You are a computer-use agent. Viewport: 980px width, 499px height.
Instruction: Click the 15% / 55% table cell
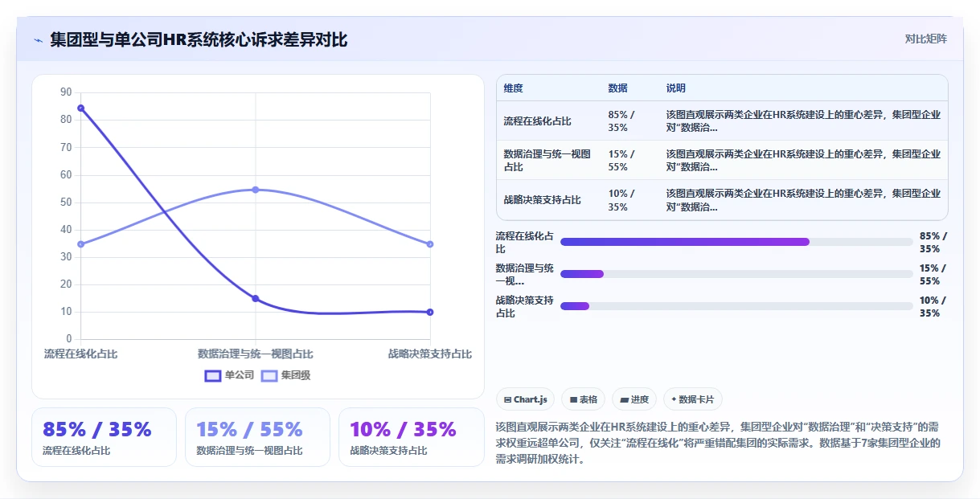click(x=621, y=161)
